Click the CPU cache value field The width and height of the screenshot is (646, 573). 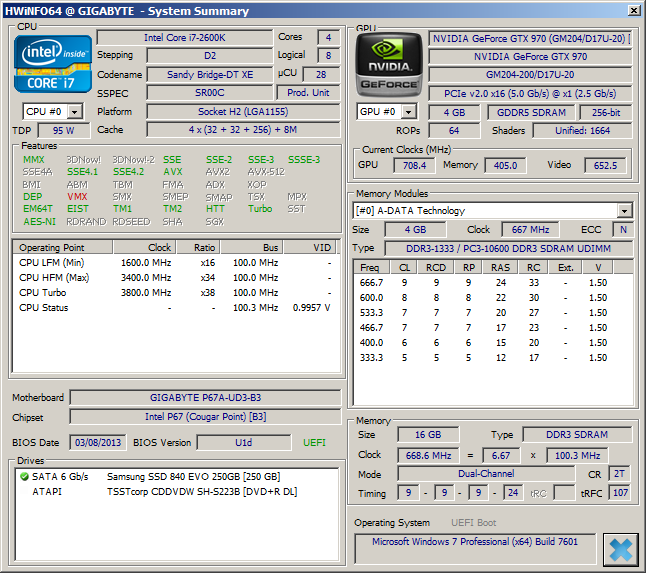pos(243,130)
